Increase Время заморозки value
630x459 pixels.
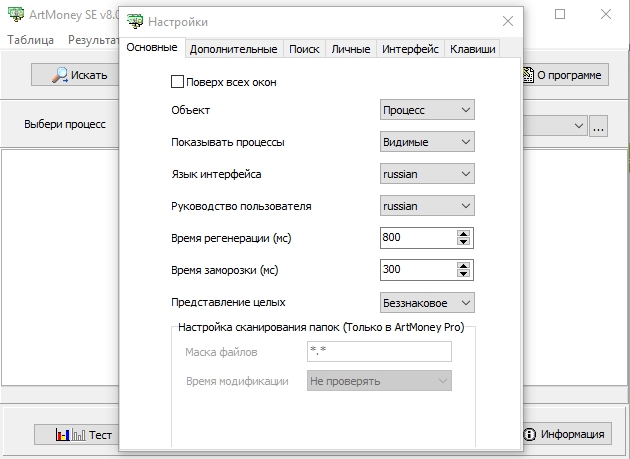(x=463, y=266)
